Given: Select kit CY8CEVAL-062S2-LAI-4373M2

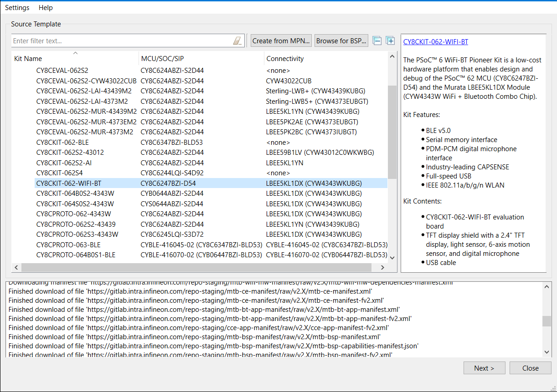Looking at the screenshot, I should pyautogui.click(x=82, y=101).
